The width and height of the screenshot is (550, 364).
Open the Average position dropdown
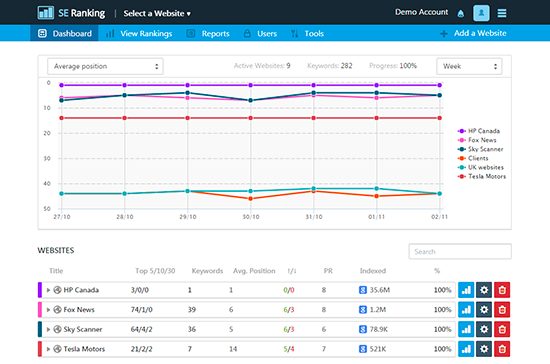click(105, 66)
